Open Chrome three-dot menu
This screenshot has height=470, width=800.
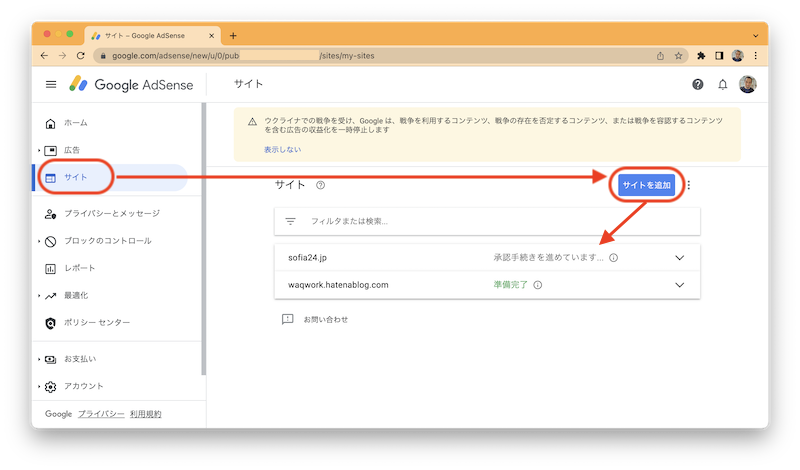pos(756,56)
